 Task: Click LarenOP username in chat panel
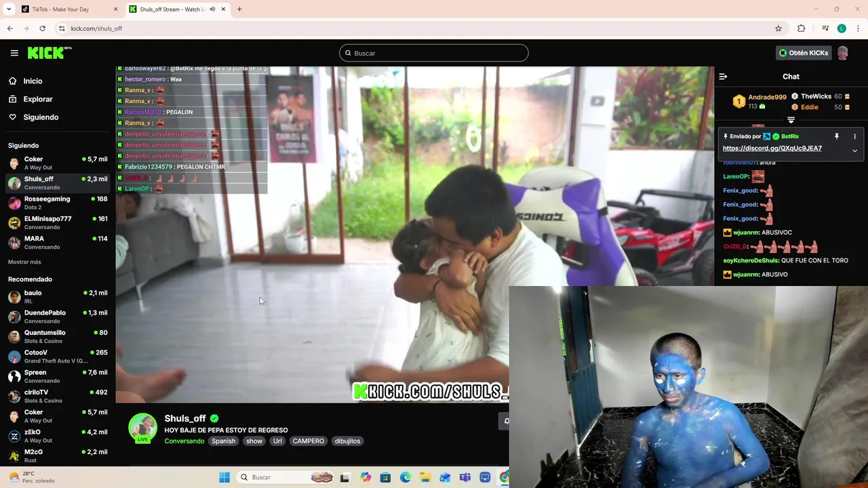tap(736, 176)
